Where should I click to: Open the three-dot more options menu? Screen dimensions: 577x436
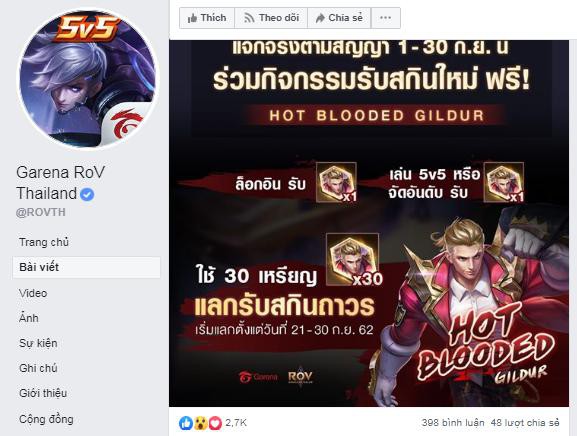click(x=386, y=18)
